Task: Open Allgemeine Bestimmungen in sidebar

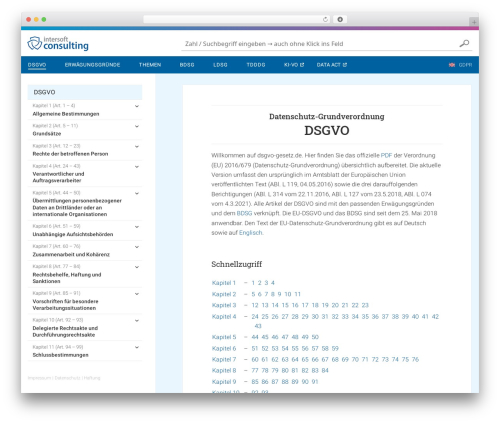Action: point(66,114)
